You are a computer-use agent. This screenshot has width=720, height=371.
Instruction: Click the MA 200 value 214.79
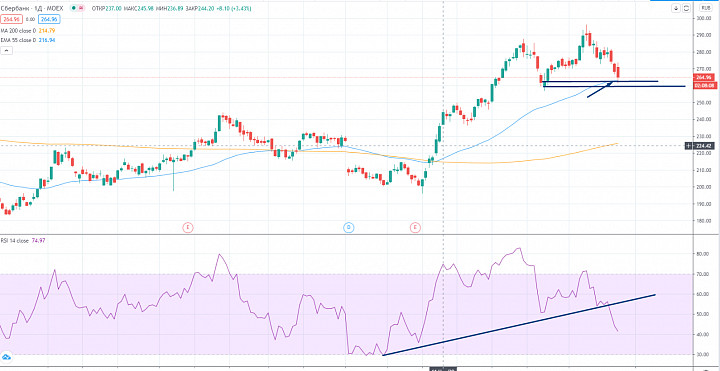pos(47,31)
